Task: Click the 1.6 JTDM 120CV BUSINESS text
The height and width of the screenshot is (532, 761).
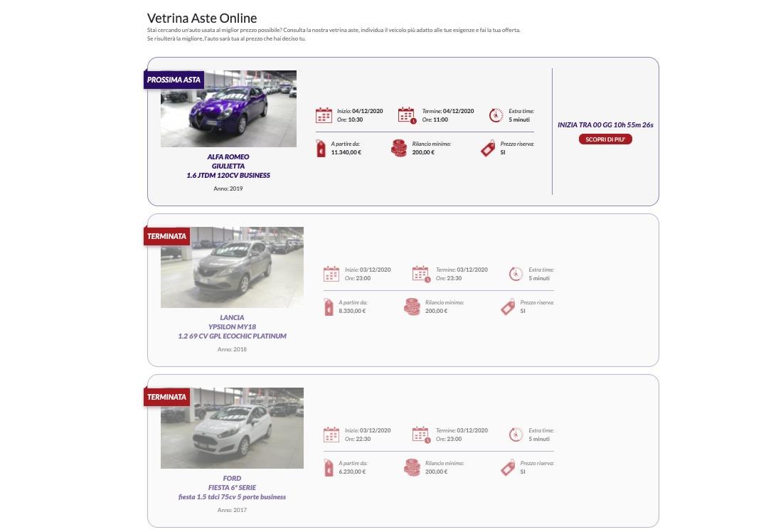Action: coord(228,175)
